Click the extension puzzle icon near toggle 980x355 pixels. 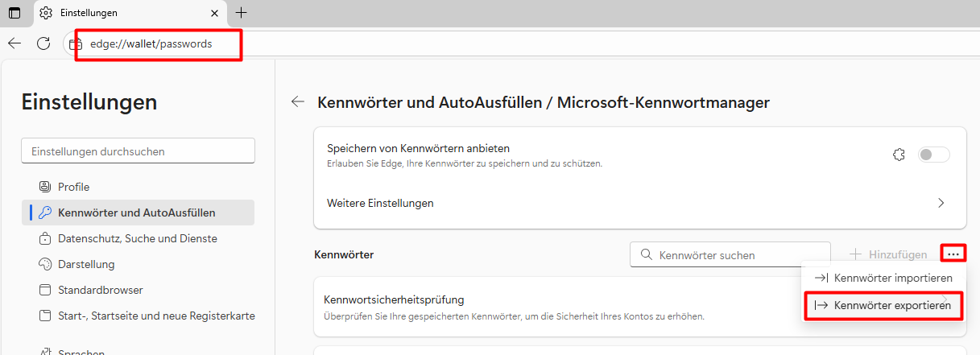pyautogui.click(x=900, y=155)
